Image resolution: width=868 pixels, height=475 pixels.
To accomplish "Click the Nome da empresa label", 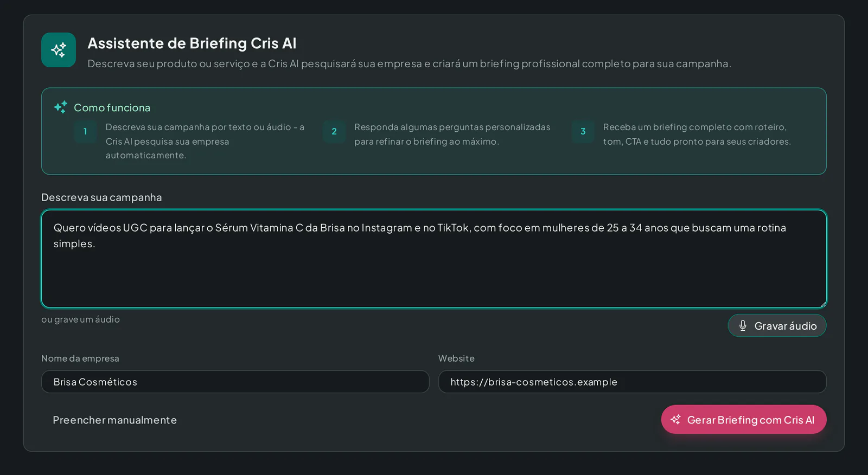I will pyautogui.click(x=80, y=358).
